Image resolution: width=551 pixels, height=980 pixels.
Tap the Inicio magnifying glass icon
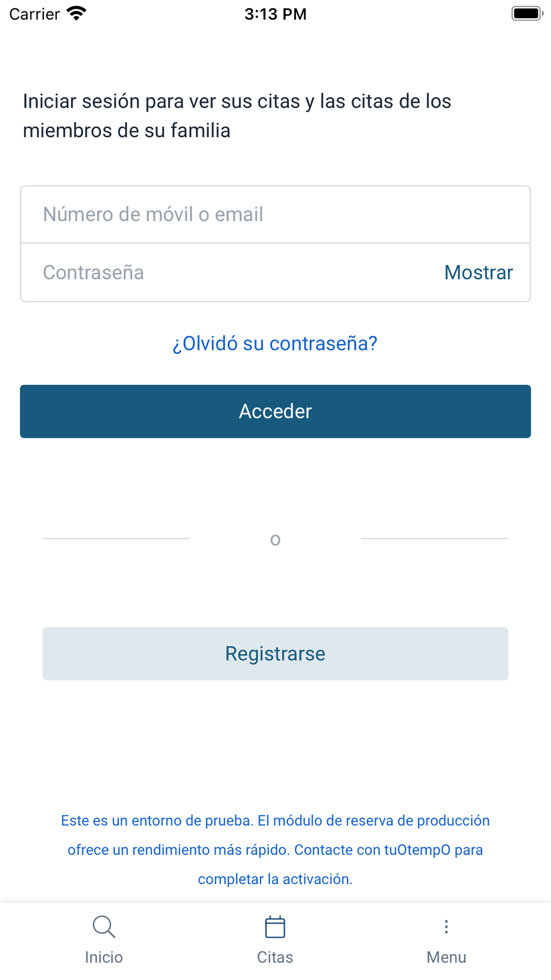point(104,927)
